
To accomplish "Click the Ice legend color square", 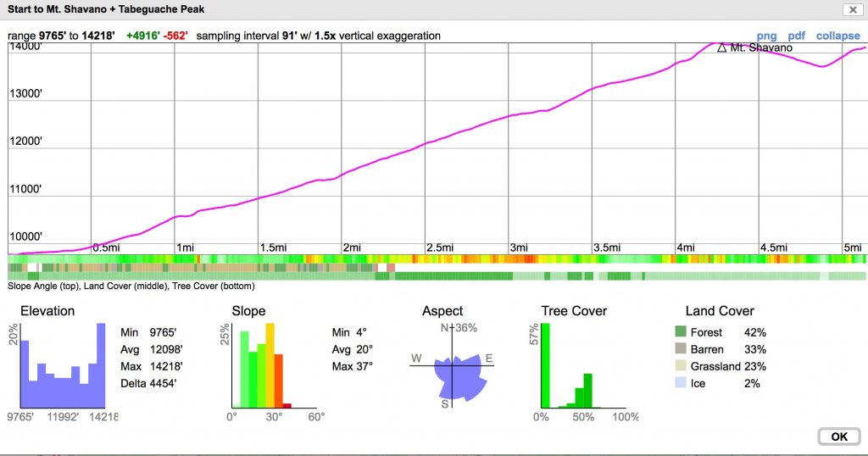I will pyautogui.click(x=680, y=384).
